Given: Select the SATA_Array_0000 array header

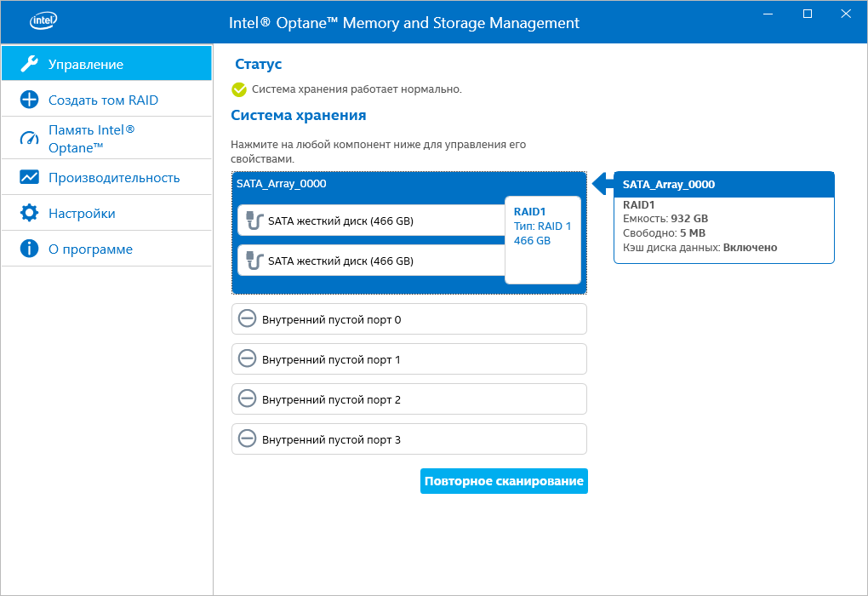Looking at the screenshot, I should tap(282, 183).
